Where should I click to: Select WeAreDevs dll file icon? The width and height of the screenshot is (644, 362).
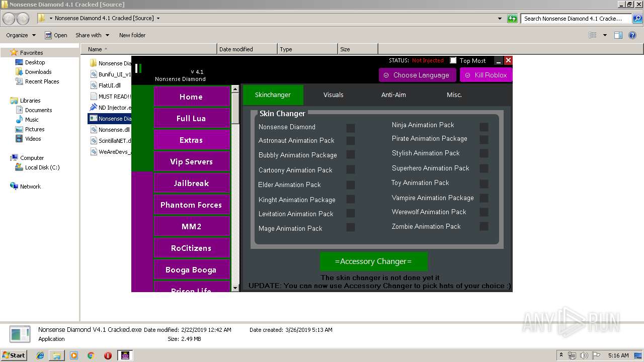tap(93, 151)
